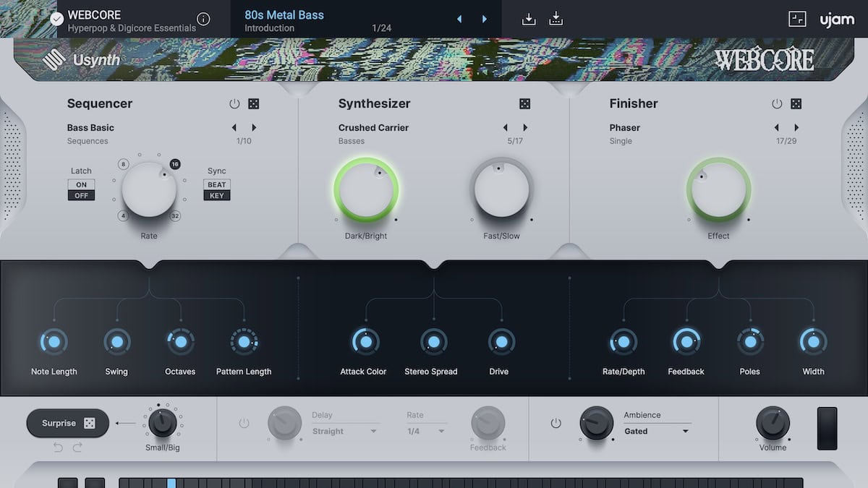Image resolution: width=868 pixels, height=488 pixels.
Task: Click the Finisher section dice icon
Action: coord(796,104)
